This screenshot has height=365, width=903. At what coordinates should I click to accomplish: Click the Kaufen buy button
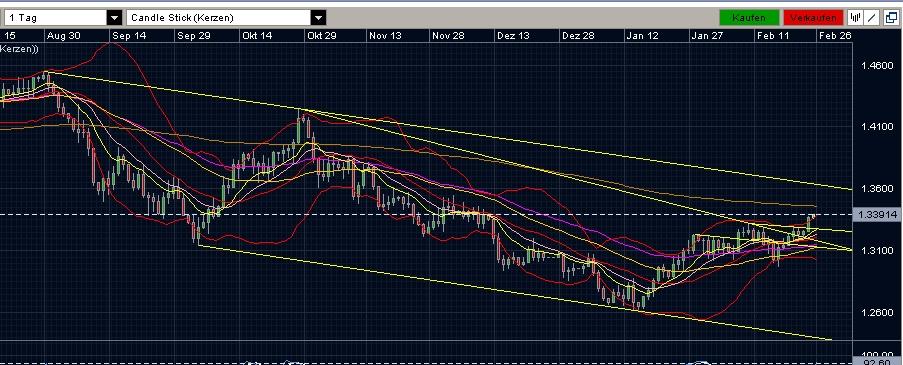coord(749,18)
